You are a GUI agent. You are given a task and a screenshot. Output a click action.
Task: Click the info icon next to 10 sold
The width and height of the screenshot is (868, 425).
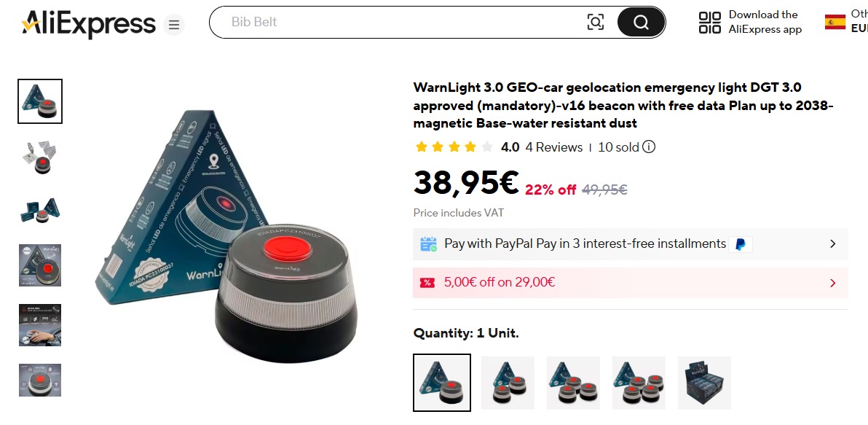coord(649,147)
